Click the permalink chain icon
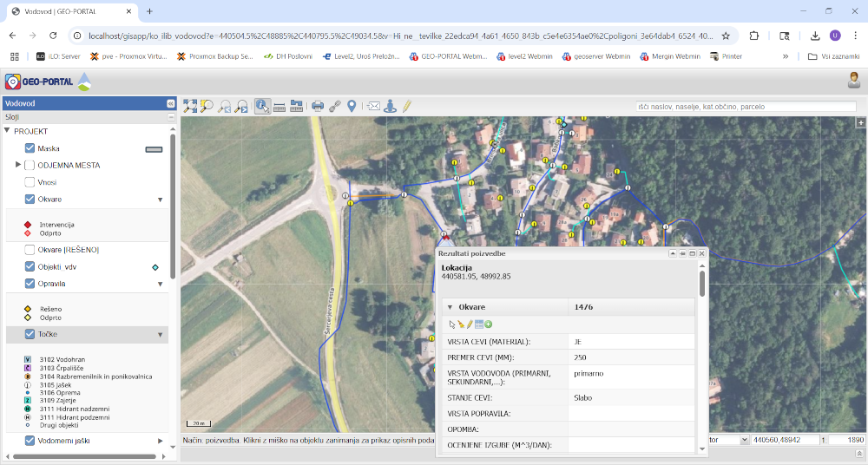This screenshot has height=465, width=868. coord(334,107)
